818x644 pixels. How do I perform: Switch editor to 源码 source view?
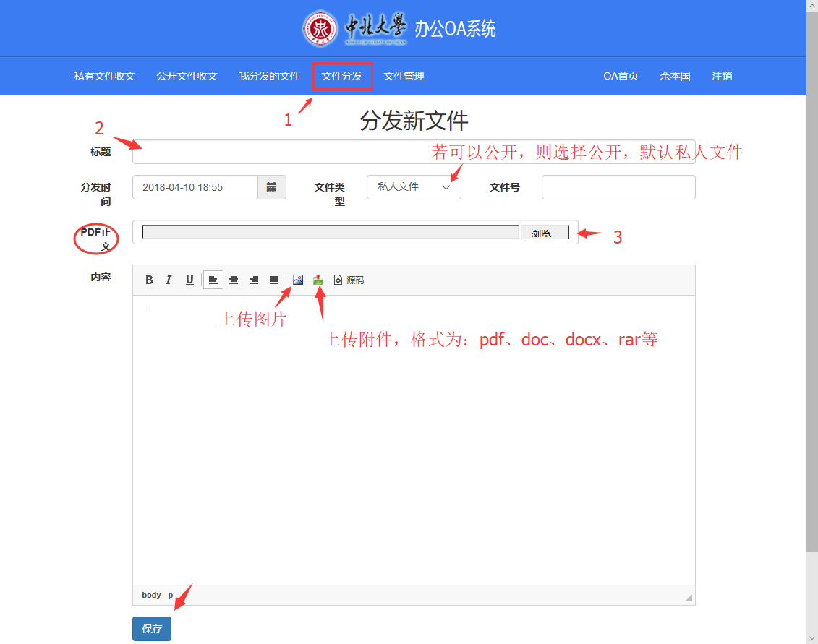pyautogui.click(x=349, y=280)
